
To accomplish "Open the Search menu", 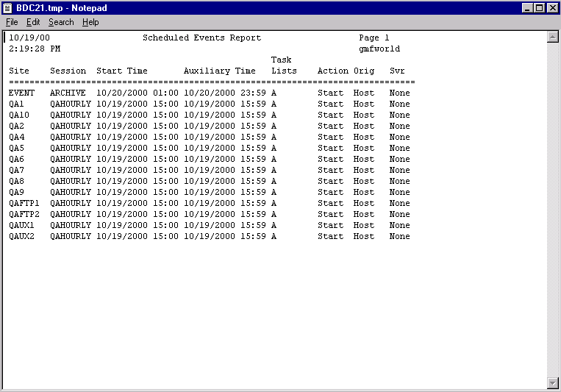I will pyautogui.click(x=61, y=22).
